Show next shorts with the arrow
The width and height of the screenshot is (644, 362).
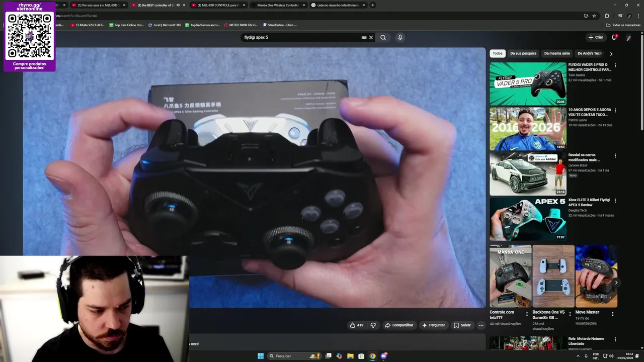[616, 283]
